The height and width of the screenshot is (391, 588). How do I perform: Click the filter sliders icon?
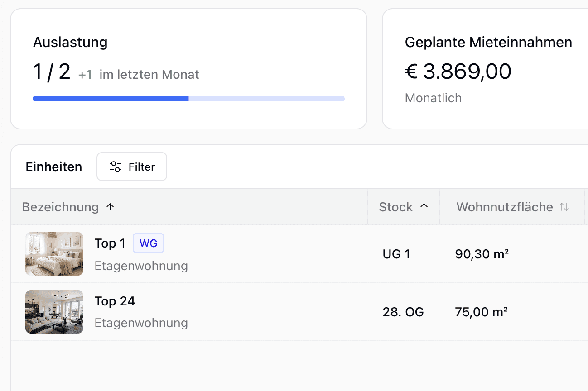pos(116,167)
